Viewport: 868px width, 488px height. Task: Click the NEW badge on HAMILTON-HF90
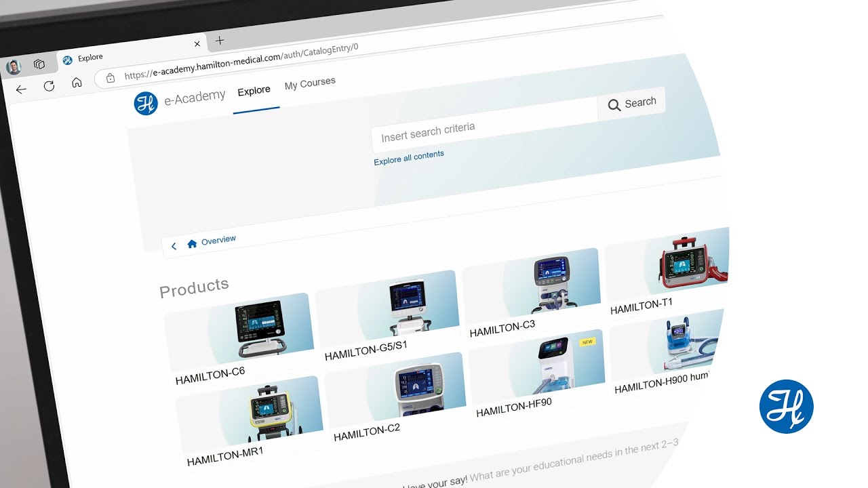(x=587, y=342)
